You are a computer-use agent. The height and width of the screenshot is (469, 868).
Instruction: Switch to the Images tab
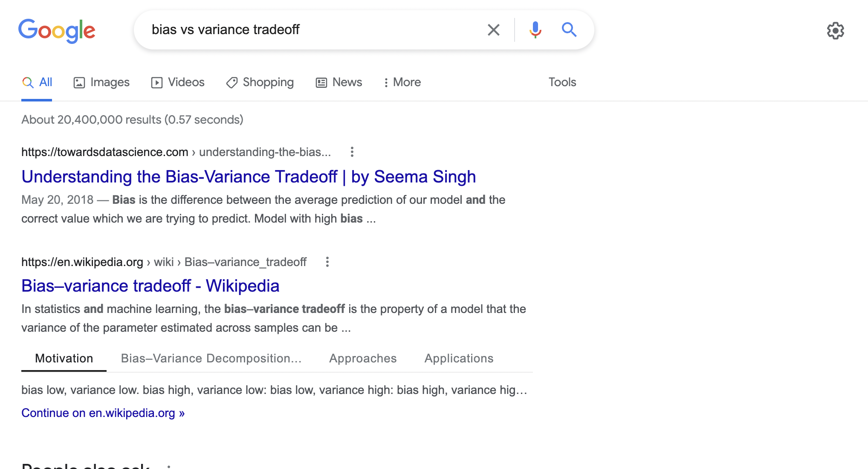click(101, 82)
